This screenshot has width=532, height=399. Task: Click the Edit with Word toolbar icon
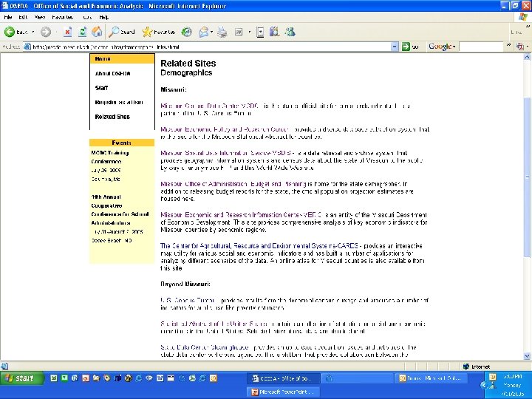239,32
